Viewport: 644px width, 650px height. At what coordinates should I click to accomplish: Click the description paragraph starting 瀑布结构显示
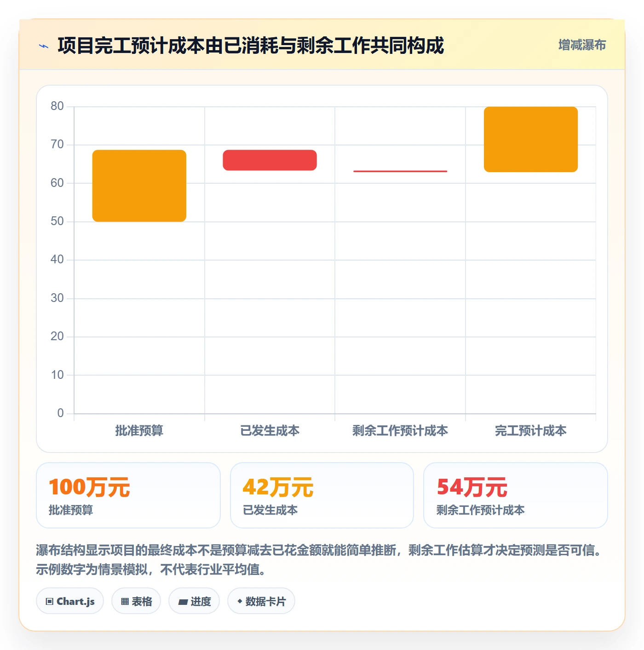point(319,560)
